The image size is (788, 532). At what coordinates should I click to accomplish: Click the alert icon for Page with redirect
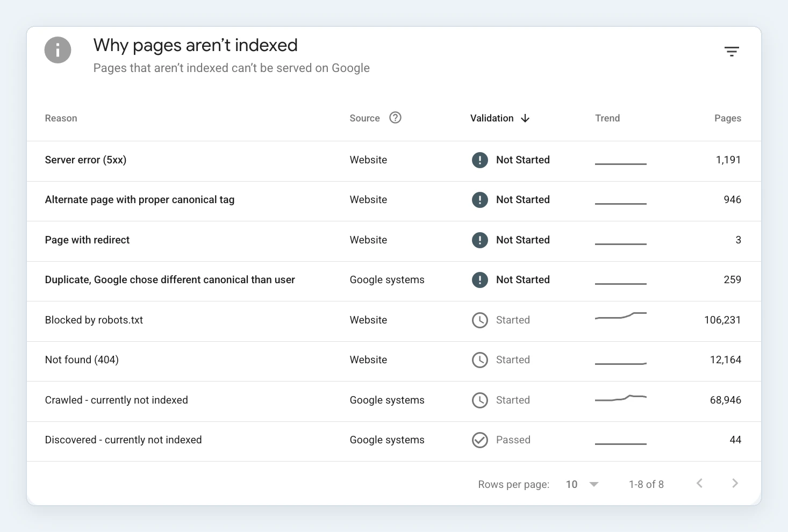coord(479,240)
